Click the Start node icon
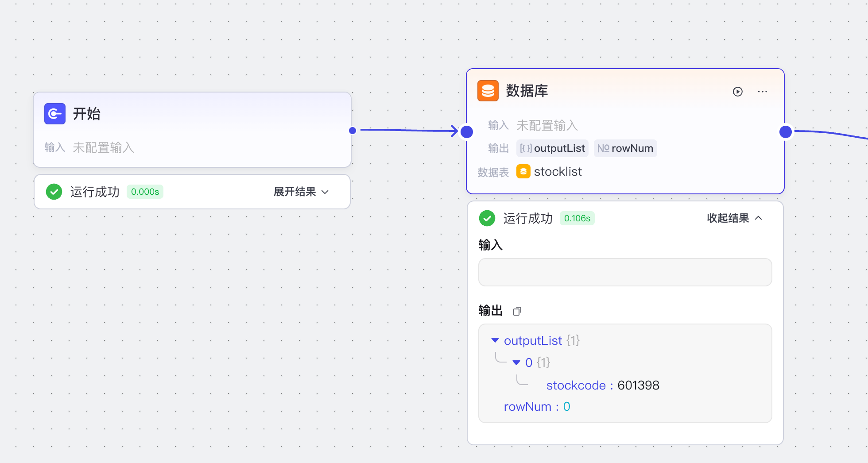 [x=55, y=114]
